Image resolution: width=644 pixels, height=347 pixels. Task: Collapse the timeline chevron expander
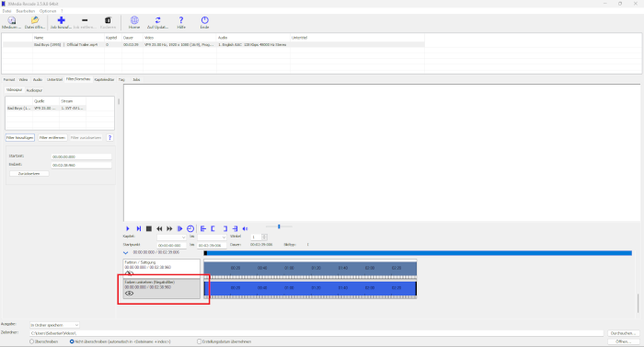pyautogui.click(x=126, y=253)
